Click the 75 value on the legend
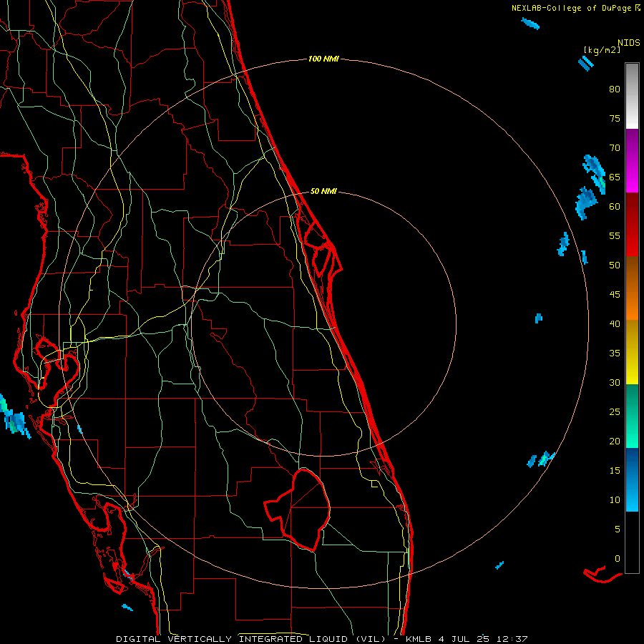This screenshot has width=644, height=644. coord(615,119)
